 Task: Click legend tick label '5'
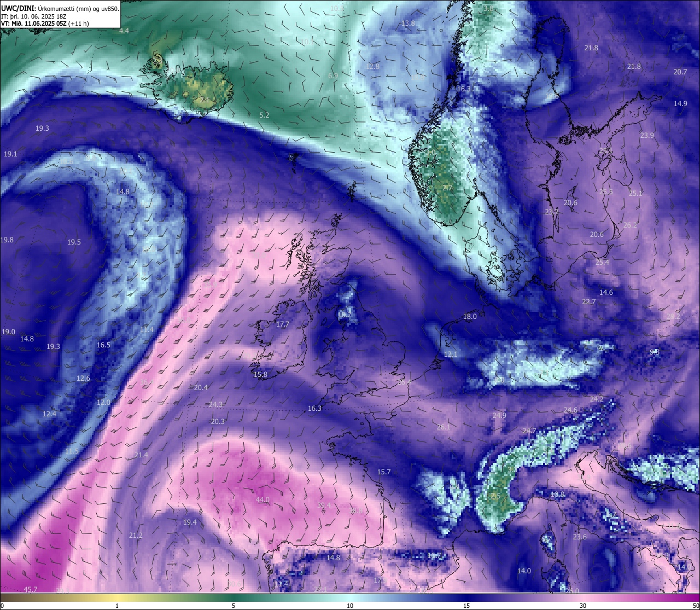[x=234, y=606]
